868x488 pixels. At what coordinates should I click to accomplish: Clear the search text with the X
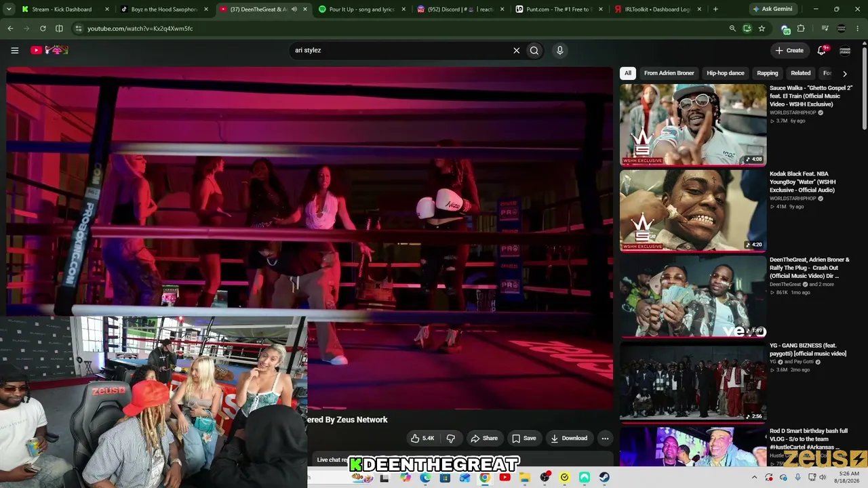(516, 50)
